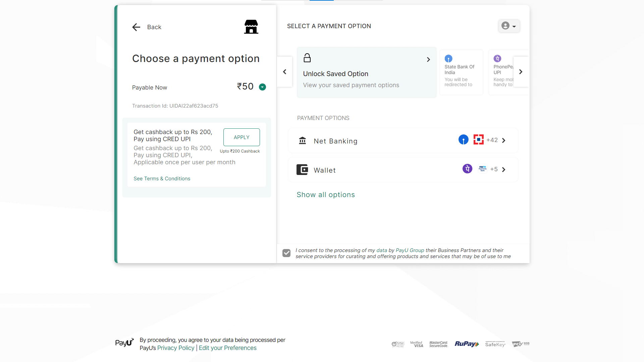Viewport: 644px width, 362px height.
Task: Click the RuPay logo in footer
Action: pyautogui.click(x=467, y=344)
